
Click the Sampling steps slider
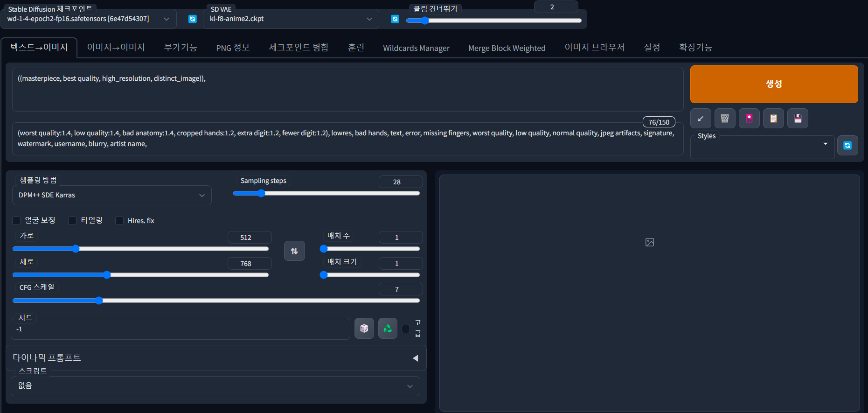coord(326,193)
